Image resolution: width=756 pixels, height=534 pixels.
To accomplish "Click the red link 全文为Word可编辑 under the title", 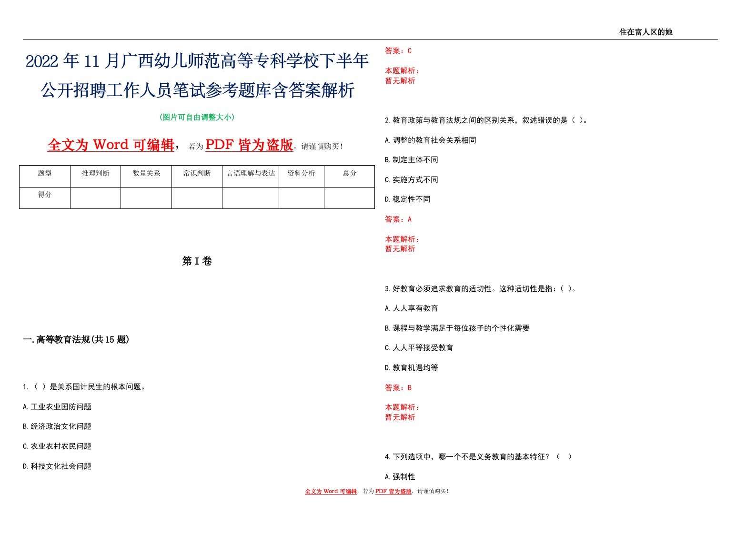I will [x=111, y=145].
